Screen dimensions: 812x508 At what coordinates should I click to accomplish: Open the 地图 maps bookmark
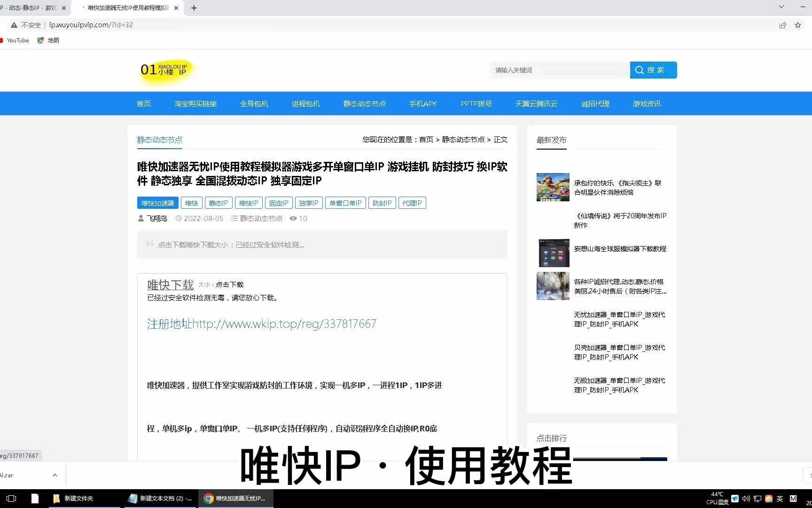click(48, 40)
